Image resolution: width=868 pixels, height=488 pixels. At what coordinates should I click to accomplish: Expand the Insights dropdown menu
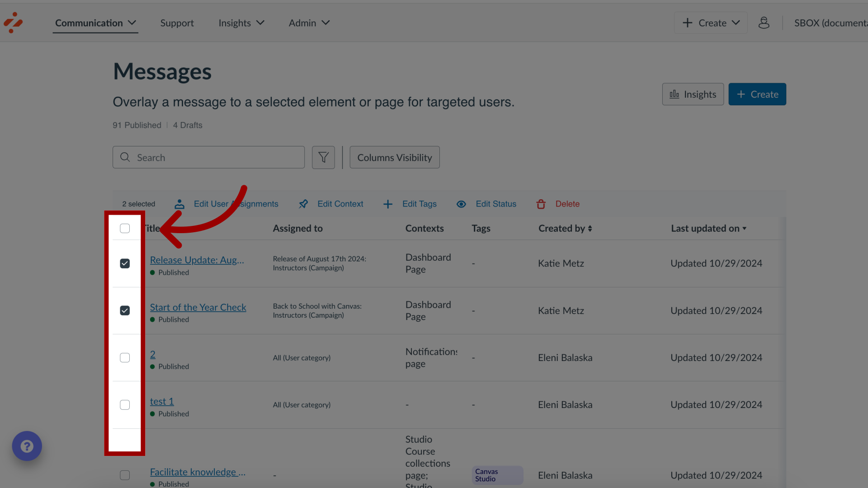[x=241, y=23]
